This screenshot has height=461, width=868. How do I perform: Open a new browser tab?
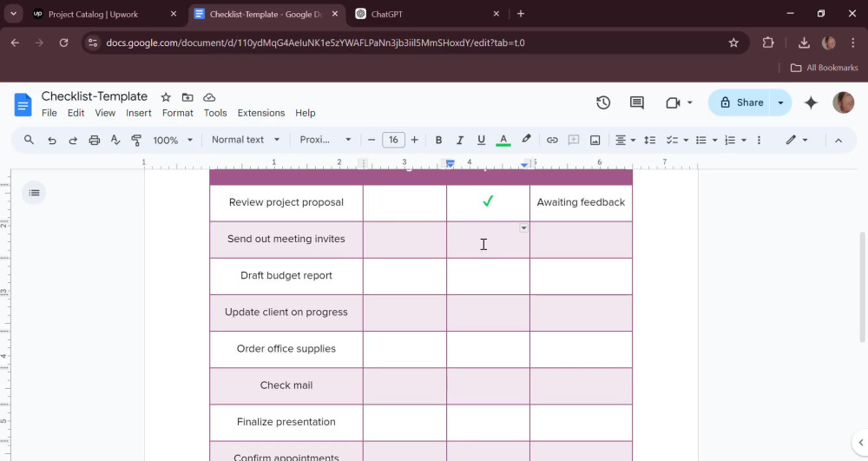520,14
